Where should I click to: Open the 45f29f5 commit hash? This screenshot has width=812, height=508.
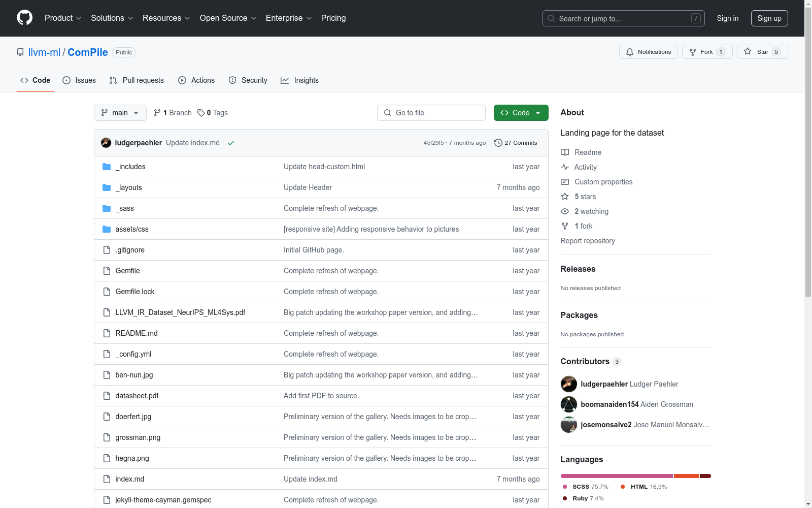coord(433,143)
